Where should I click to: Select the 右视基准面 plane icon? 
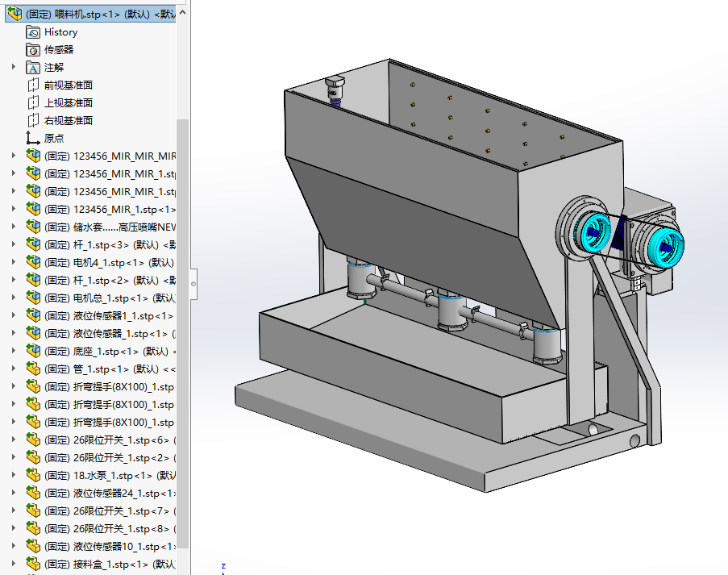pyautogui.click(x=33, y=120)
